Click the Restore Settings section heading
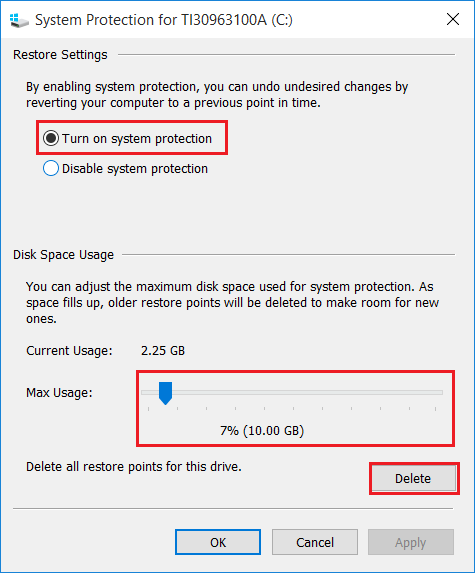The width and height of the screenshot is (475, 573). pos(60,55)
